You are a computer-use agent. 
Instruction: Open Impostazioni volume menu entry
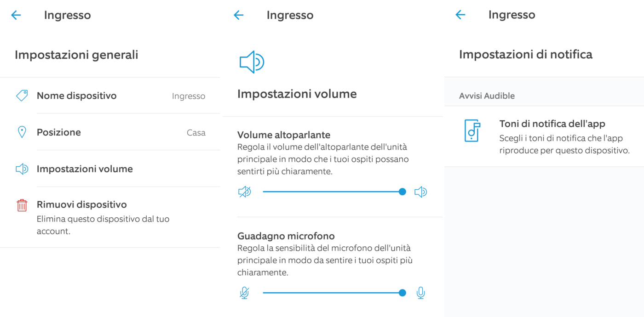click(85, 169)
